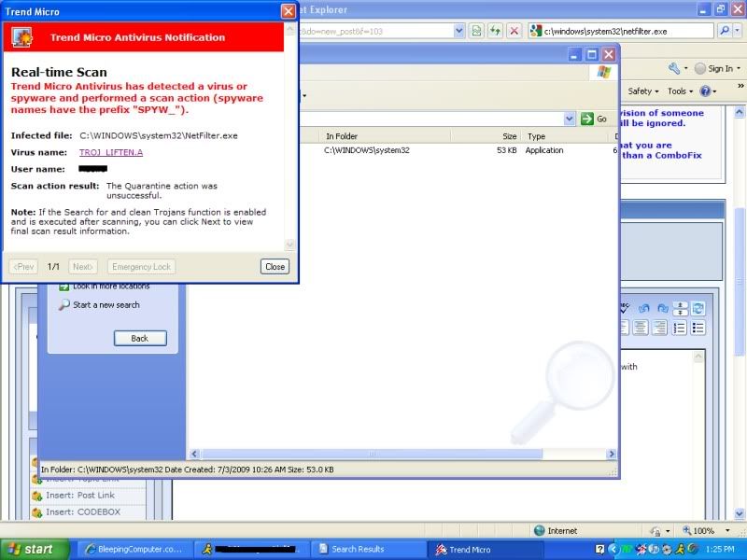The image size is (747, 560).
Task: Click the Start a new search magnifier icon
Action: (63, 305)
